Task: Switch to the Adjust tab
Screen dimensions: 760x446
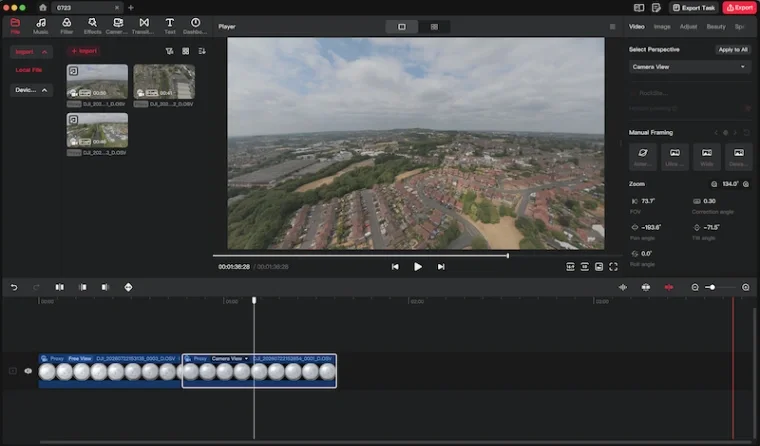Action: click(688, 27)
